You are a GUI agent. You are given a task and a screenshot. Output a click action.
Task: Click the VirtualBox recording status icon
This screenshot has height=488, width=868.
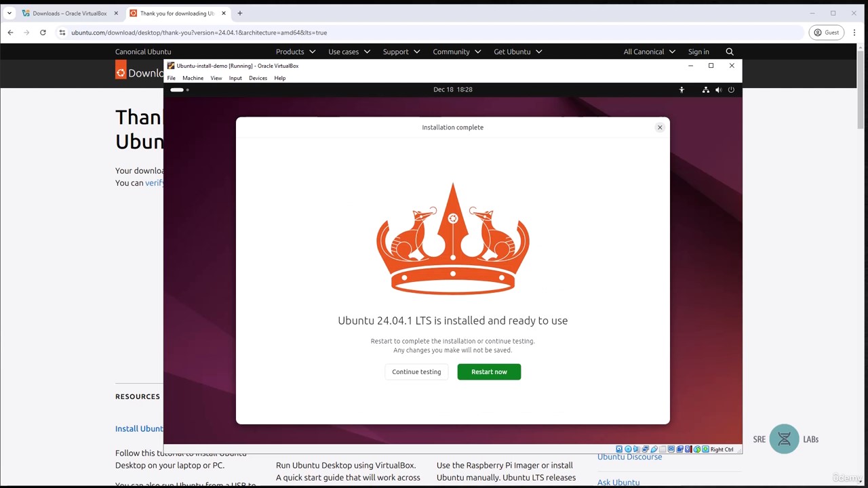(x=679, y=449)
